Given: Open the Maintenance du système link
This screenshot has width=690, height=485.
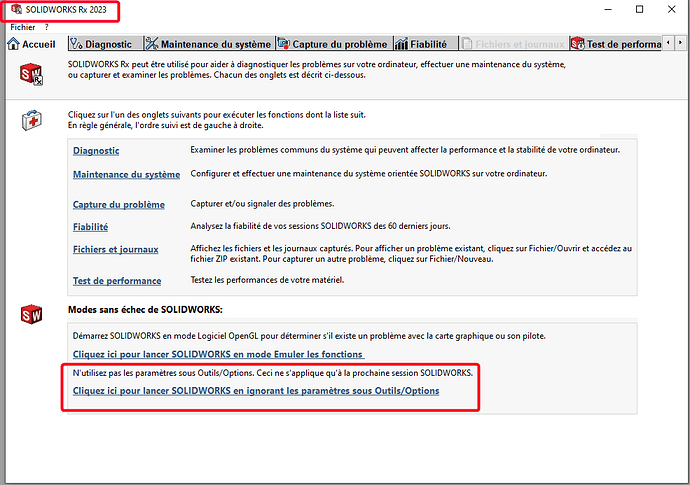Looking at the screenshot, I should coord(126,175).
